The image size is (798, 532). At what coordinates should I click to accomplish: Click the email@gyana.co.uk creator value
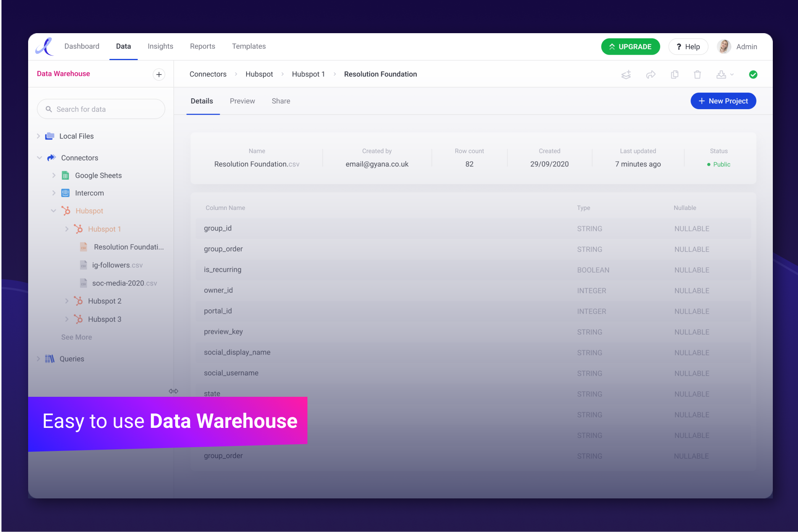point(377,164)
